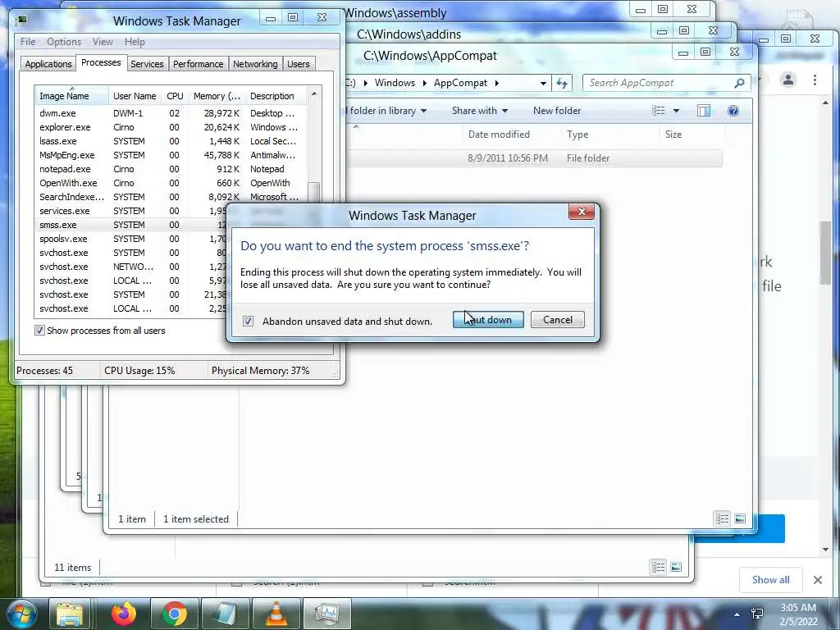Cancel ending the smss.exe process
The height and width of the screenshot is (630, 840).
click(558, 320)
